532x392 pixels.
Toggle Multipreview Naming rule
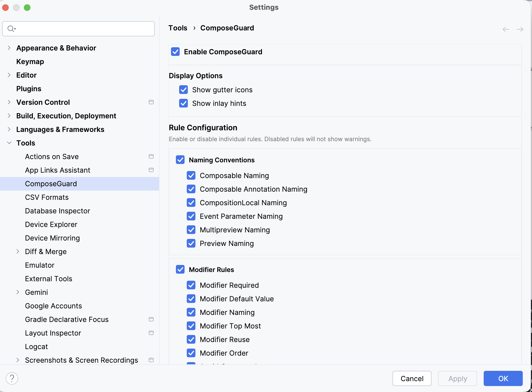click(x=191, y=230)
